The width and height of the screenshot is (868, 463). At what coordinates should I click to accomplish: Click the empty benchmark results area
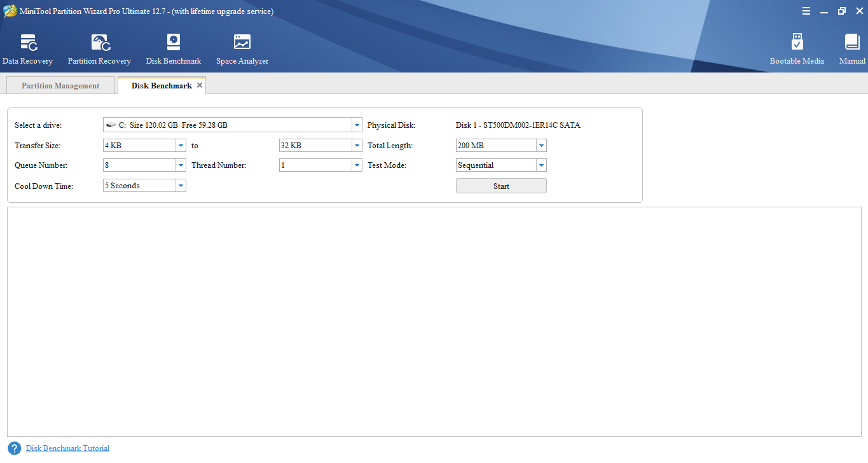click(x=434, y=322)
